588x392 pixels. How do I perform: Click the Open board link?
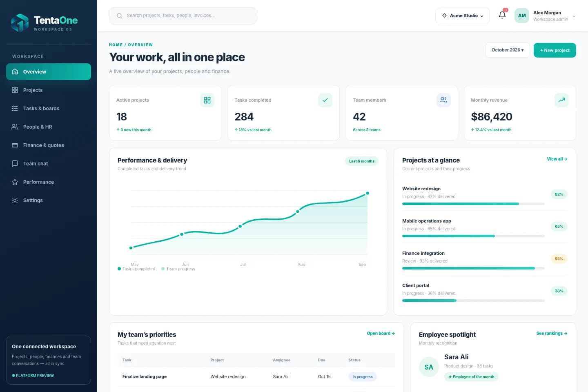381,333
